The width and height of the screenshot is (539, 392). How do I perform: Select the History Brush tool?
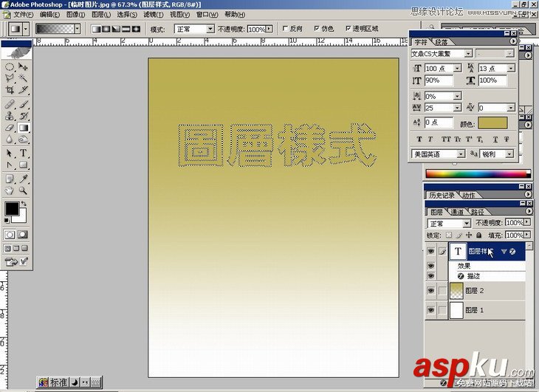click(x=23, y=116)
